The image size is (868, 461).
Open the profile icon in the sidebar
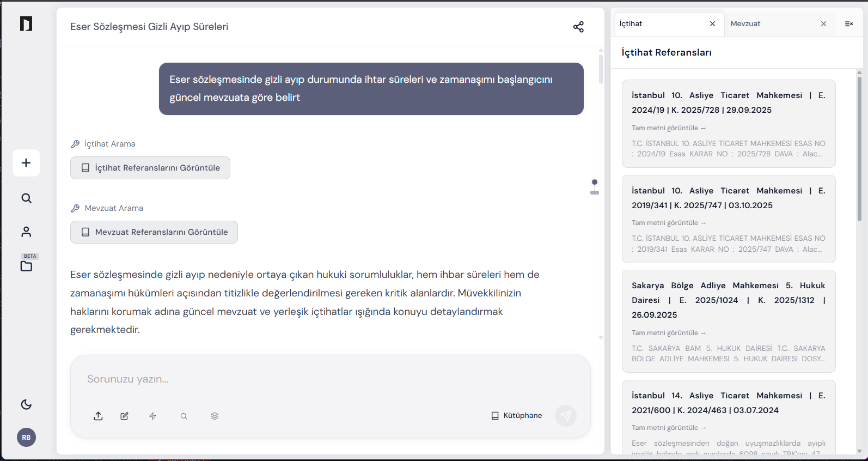coord(26,232)
